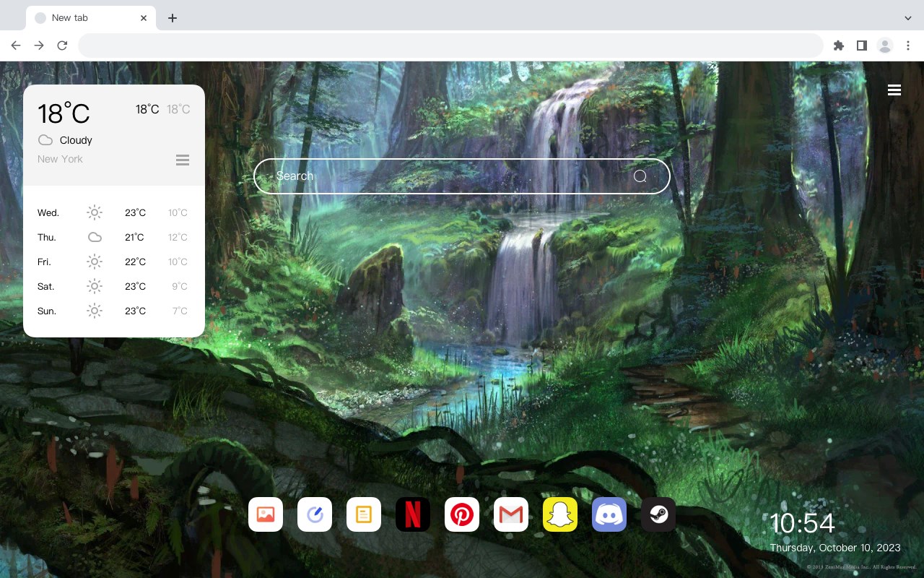The height and width of the screenshot is (578, 924).
Task: Click the Cloudy condition text
Action: 76,140
